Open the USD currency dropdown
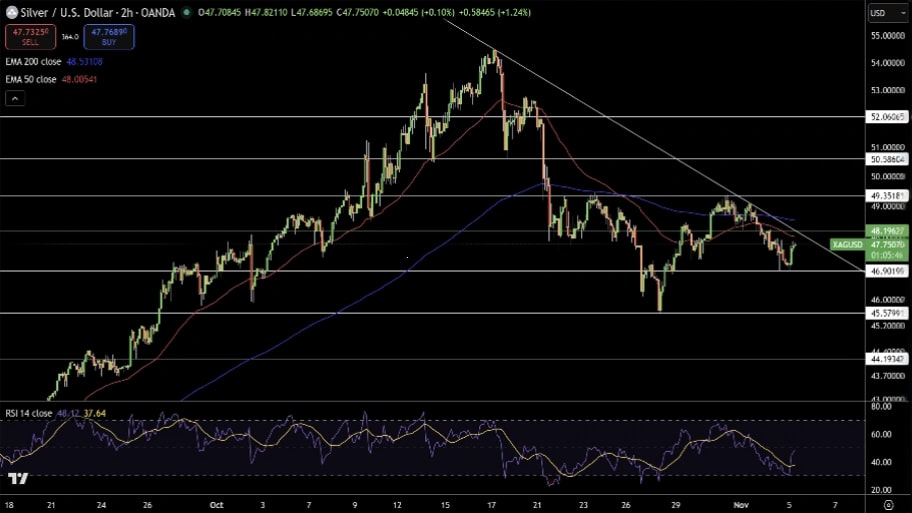The height and width of the screenshot is (513, 912). (x=882, y=13)
